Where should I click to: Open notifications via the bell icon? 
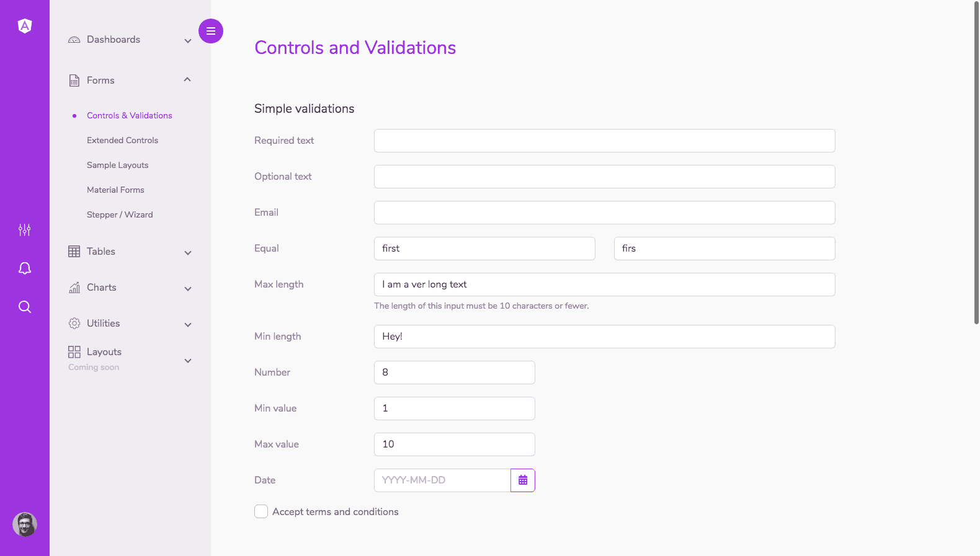pyautogui.click(x=24, y=268)
